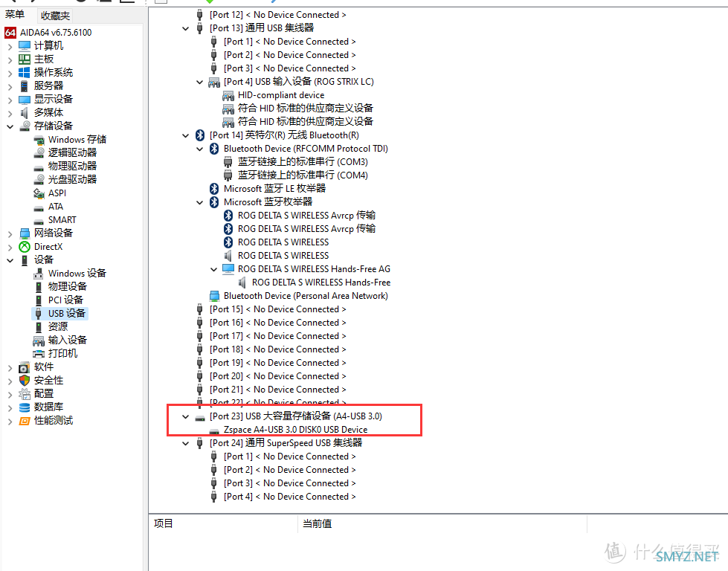Click the 操作系统 Windows logo icon
Image resolution: width=728 pixels, height=571 pixels.
pyautogui.click(x=24, y=72)
